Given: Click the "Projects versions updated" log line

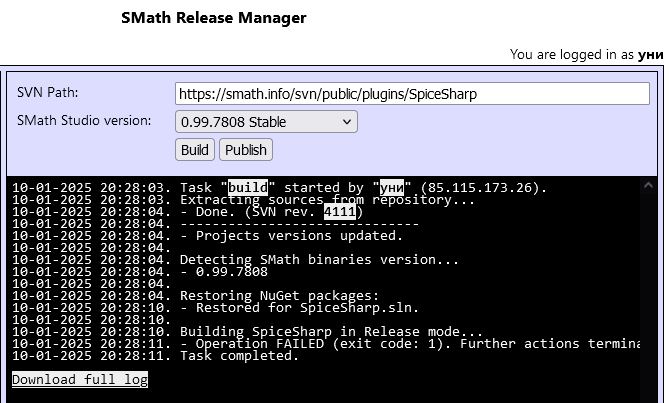Looking at the screenshot, I should (x=291, y=236).
